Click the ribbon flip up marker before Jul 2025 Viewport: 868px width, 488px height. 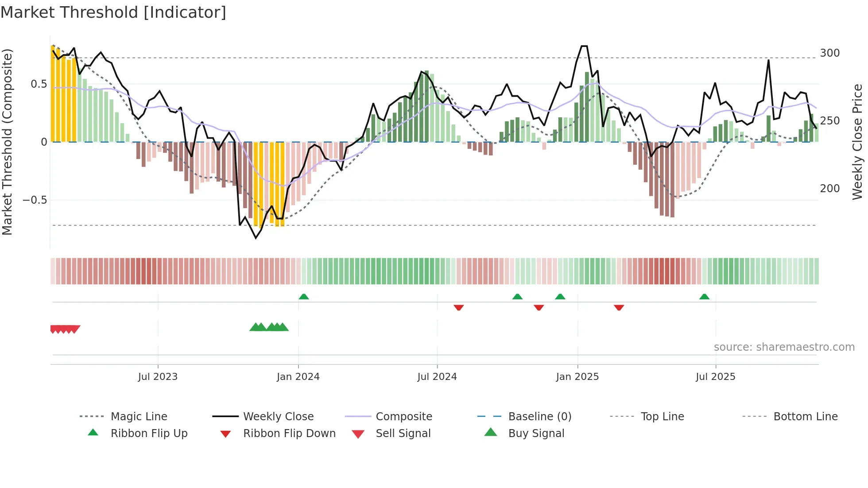point(704,297)
